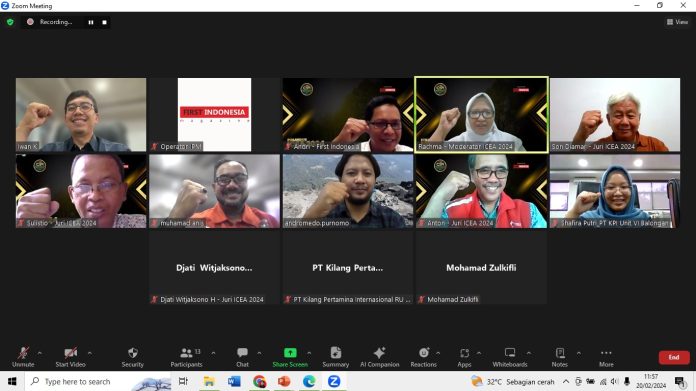Open the meeting Summary
Viewport: 696px width, 391px height.
click(336, 357)
